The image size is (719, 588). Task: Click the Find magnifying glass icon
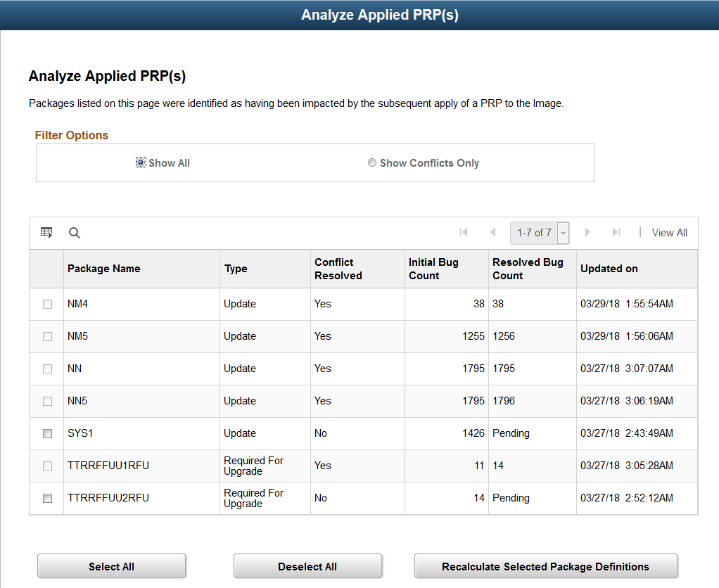click(74, 232)
